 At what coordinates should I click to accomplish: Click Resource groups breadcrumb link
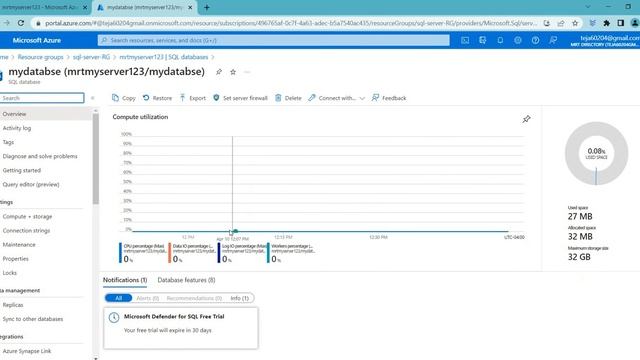(40, 57)
